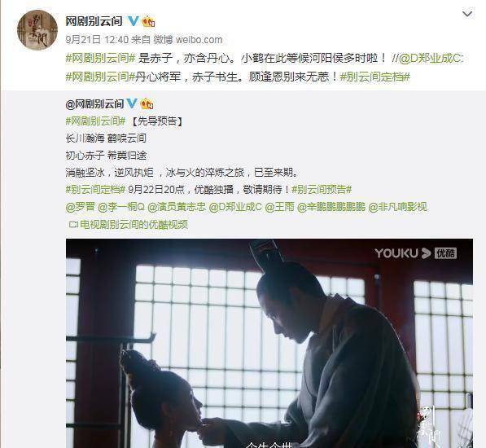Open the 网剧别云间 author name link
486x448 pixels.
[94, 21]
